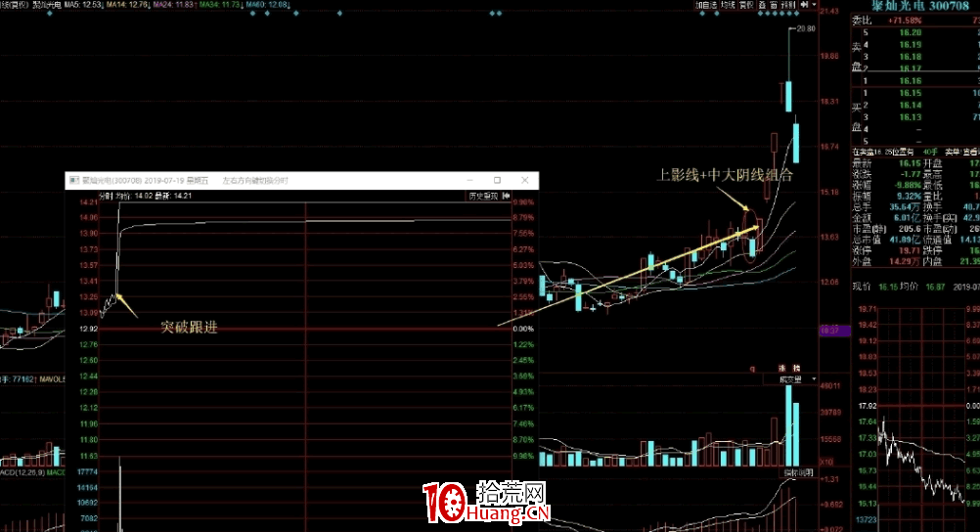Click the popup window title icon
The height and width of the screenshot is (532, 980).
(74, 180)
